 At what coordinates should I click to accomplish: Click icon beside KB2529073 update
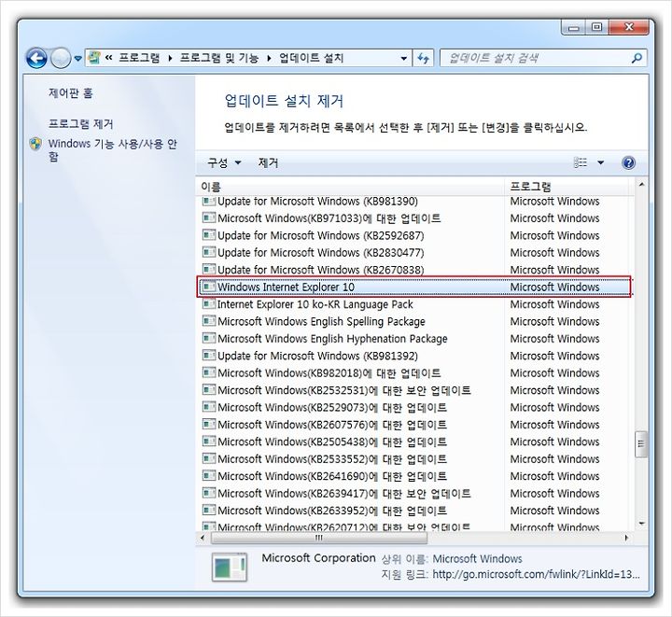pos(209,407)
